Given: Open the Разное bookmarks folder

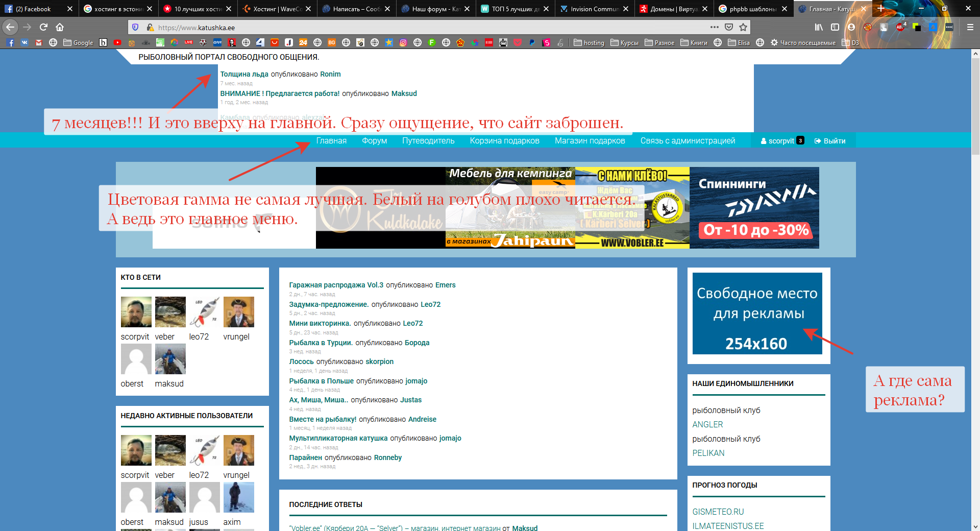Looking at the screenshot, I should (x=659, y=43).
